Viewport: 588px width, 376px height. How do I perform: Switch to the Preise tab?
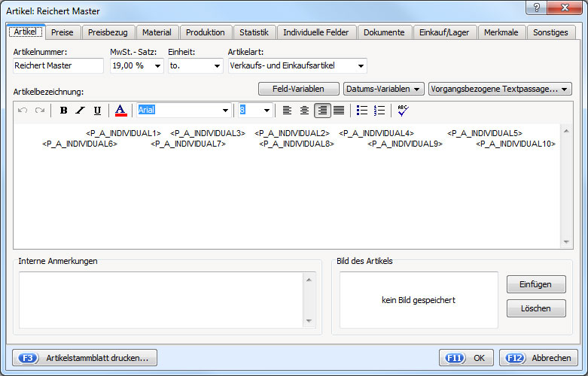[x=62, y=32]
